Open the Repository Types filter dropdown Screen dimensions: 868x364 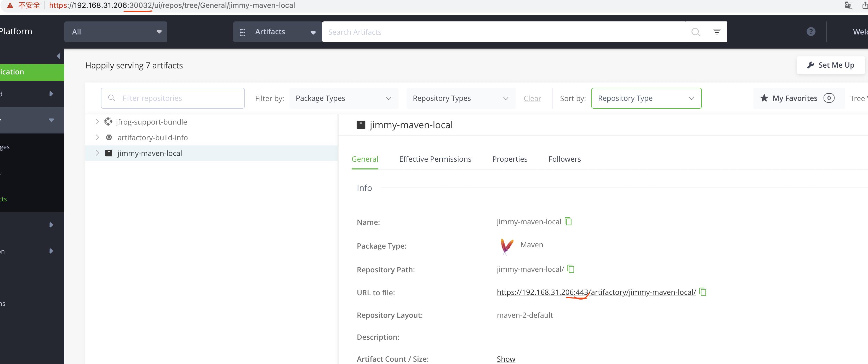461,98
